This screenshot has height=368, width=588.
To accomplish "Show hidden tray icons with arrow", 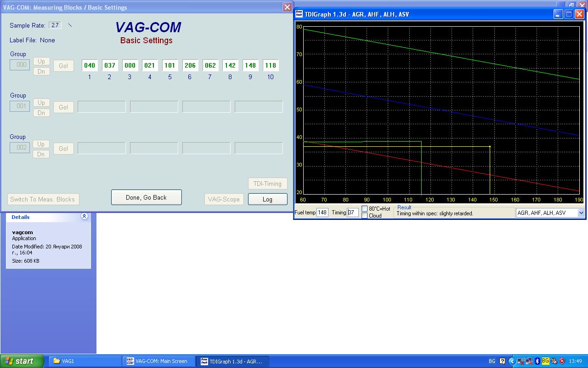I will [x=512, y=361].
